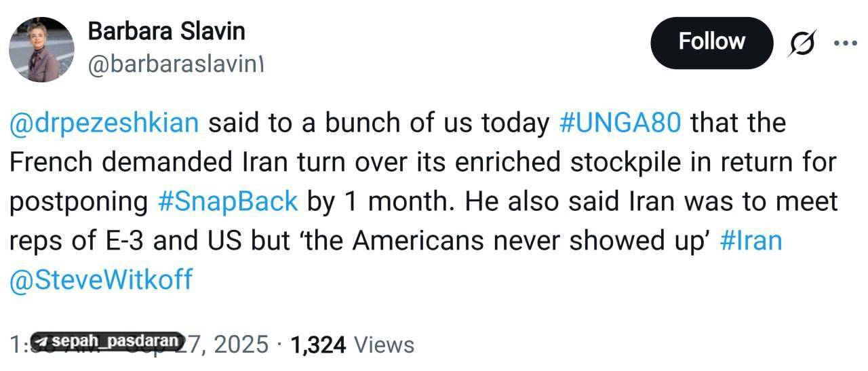
Task: Click the Telegram paper-plane icon in the watermark
Action: pyautogui.click(x=44, y=341)
